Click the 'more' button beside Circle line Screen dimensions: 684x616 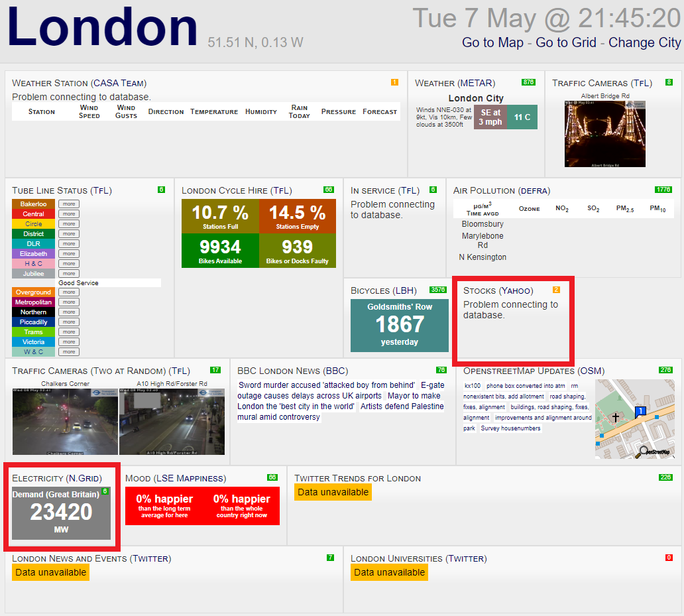click(69, 224)
